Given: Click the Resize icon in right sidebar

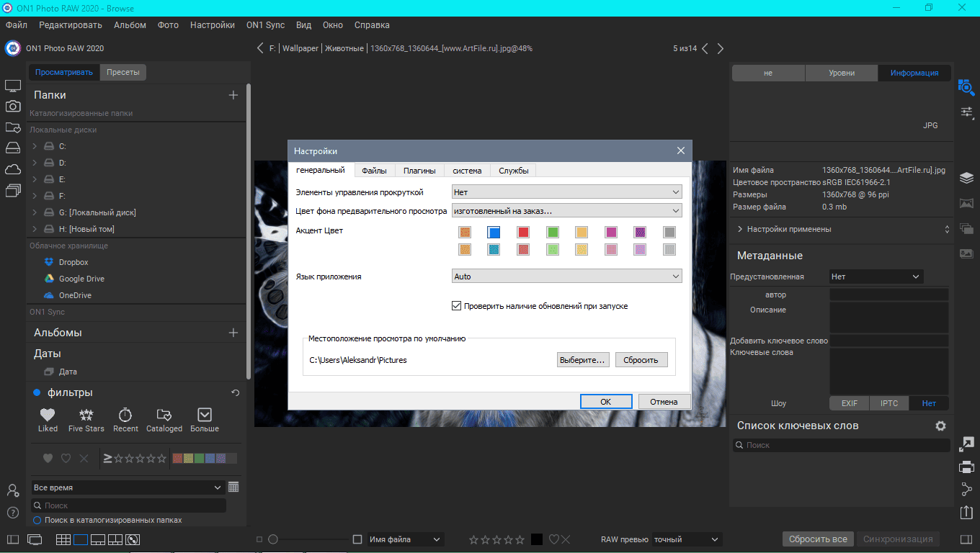Looking at the screenshot, I should click(x=966, y=445).
